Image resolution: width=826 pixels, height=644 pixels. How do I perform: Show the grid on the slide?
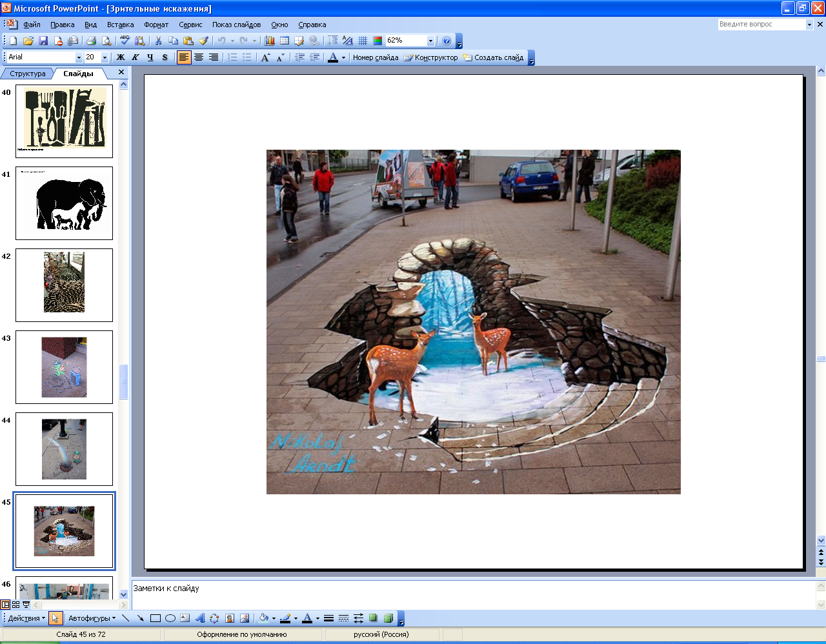363,41
